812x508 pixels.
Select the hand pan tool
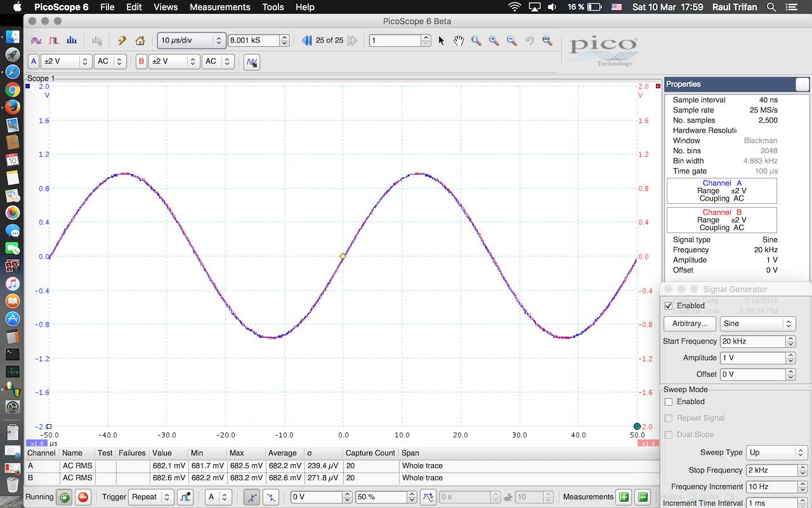[459, 41]
